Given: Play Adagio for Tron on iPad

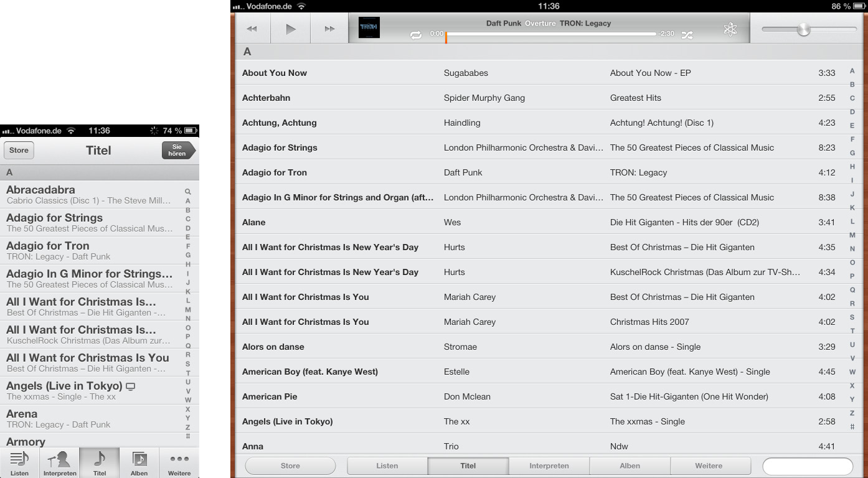Looking at the screenshot, I should [x=539, y=172].
